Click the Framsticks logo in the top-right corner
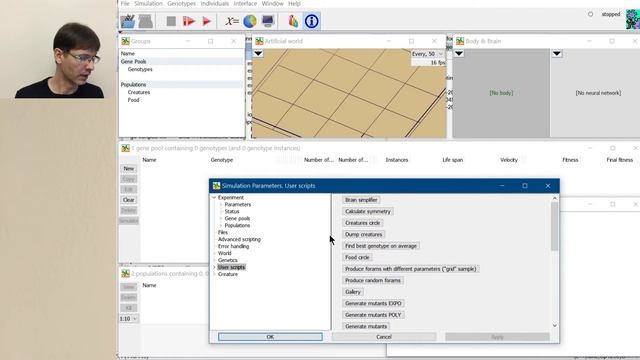This screenshot has height=360, width=640. pyautogui.click(x=633, y=19)
